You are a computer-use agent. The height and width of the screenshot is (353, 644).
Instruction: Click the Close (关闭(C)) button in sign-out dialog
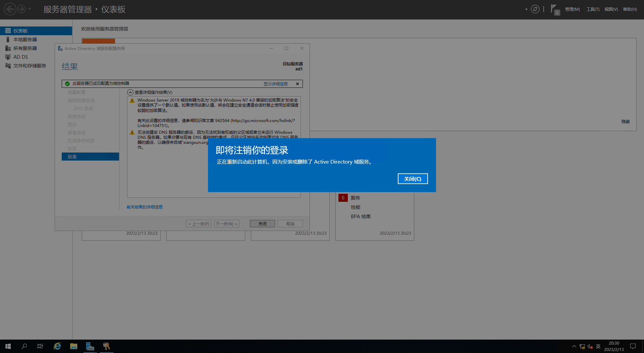(413, 179)
